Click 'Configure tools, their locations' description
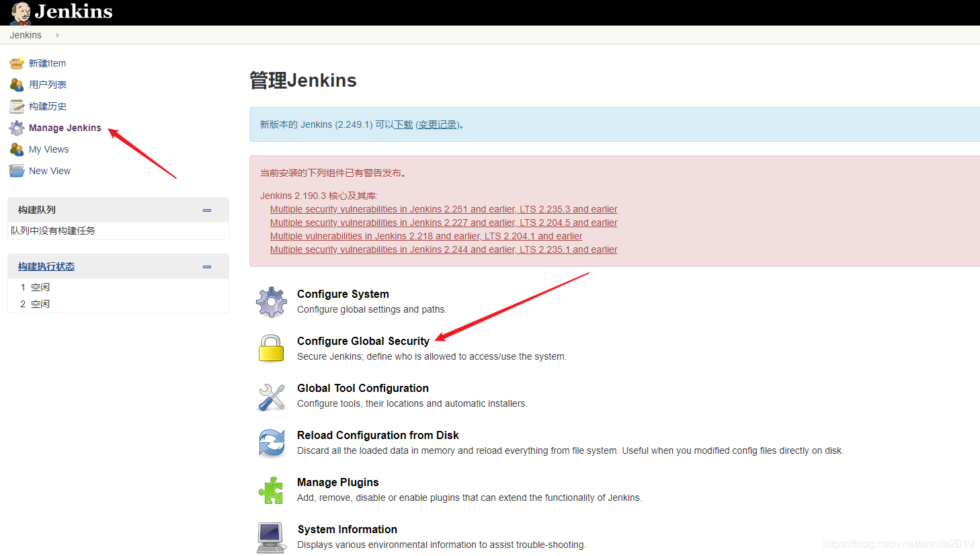Image resolution: width=980 pixels, height=556 pixels. (x=412, y=403)
